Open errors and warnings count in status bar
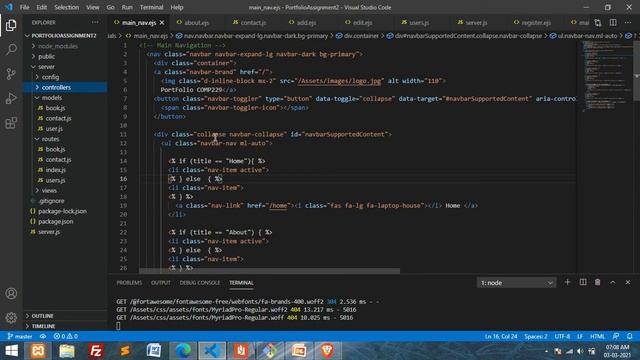Screen dimensions: 640x360 tap(66, 336)
